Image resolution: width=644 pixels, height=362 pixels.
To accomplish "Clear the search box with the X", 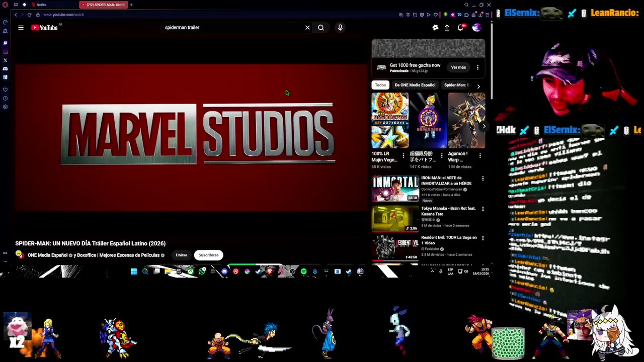I will point(307,28).
